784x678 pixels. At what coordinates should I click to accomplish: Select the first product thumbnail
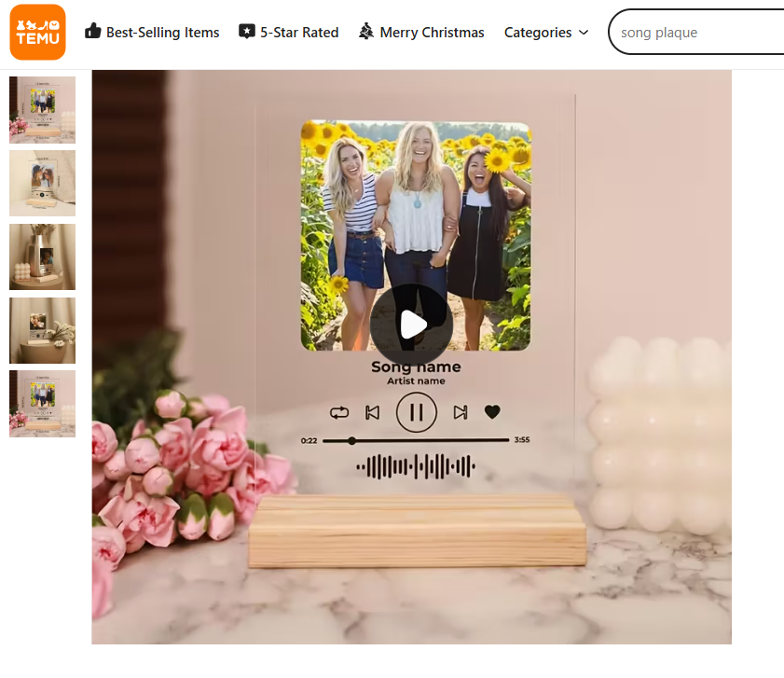(x=43, y=110)
